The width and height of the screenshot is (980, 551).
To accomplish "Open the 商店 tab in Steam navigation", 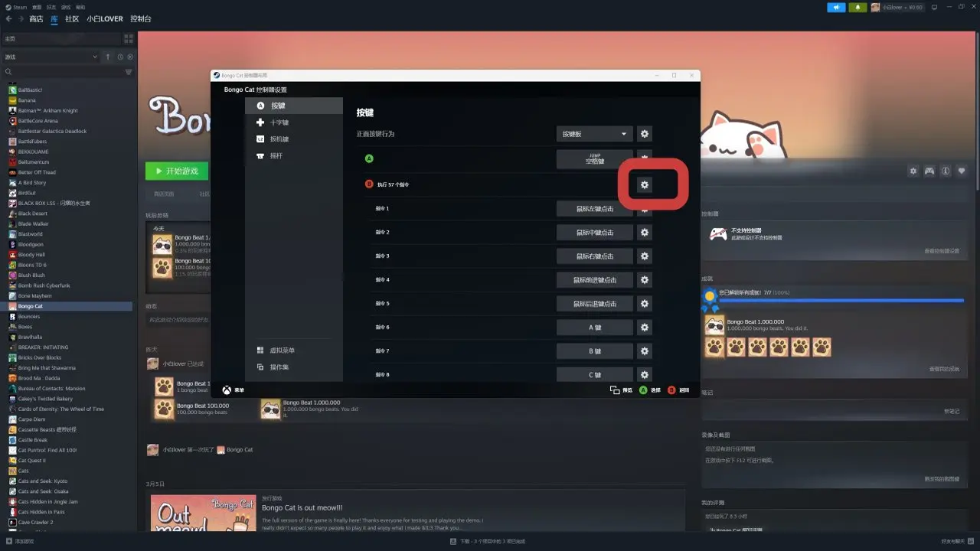I will click(36, 19).
